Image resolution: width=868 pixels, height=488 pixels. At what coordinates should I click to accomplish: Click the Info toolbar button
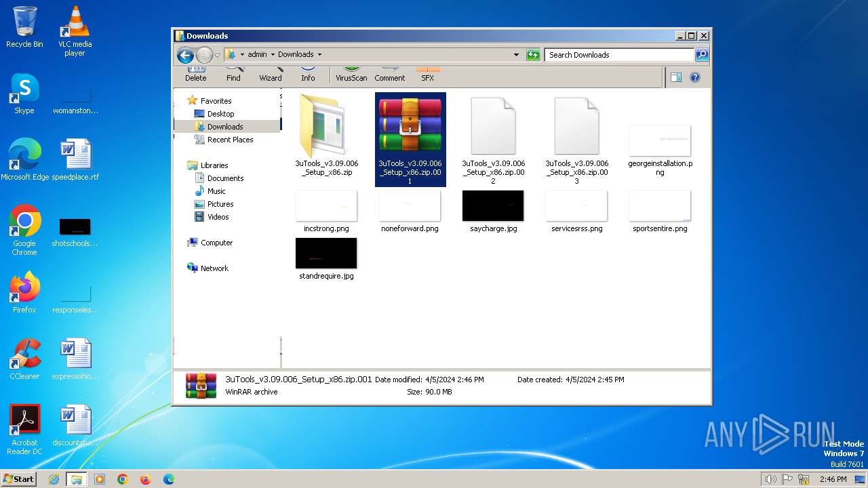308,75
